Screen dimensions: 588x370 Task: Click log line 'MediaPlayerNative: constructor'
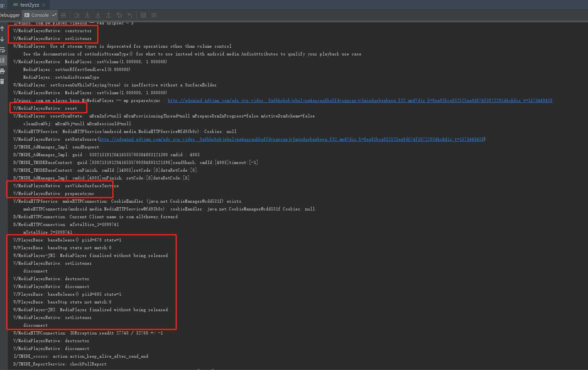(x=52, y=31)
